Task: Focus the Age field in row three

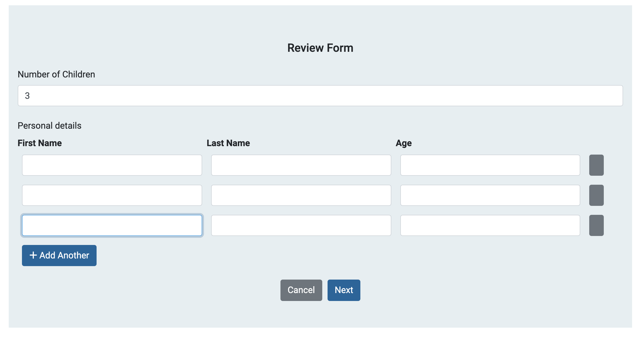Action: pos(490,225)
